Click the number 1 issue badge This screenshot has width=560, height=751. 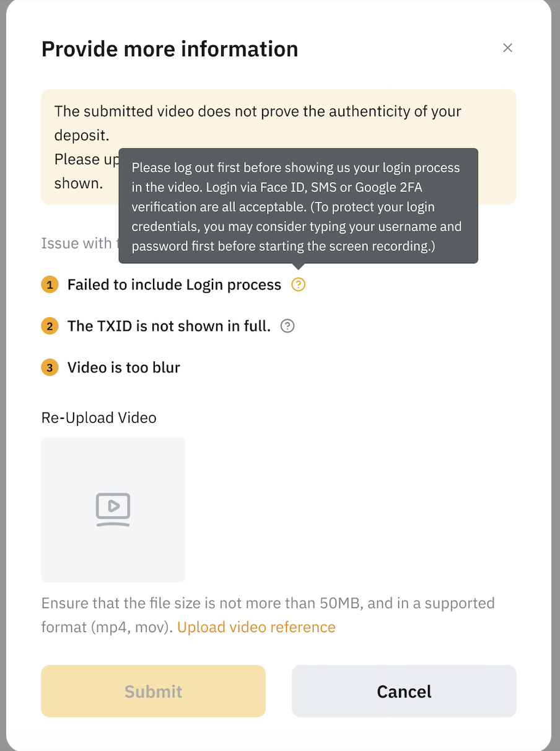[x=50, y=285]
